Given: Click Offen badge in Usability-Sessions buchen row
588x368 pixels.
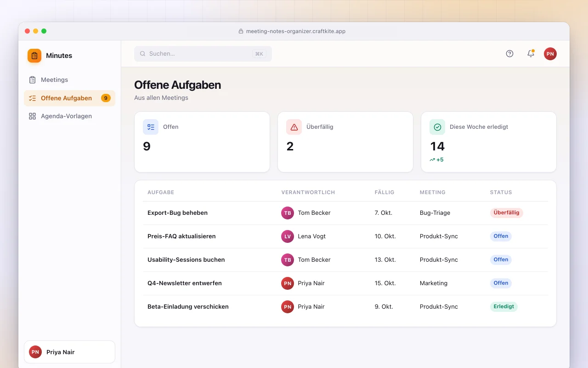Looking at the screenshot, I should (501, 260).
